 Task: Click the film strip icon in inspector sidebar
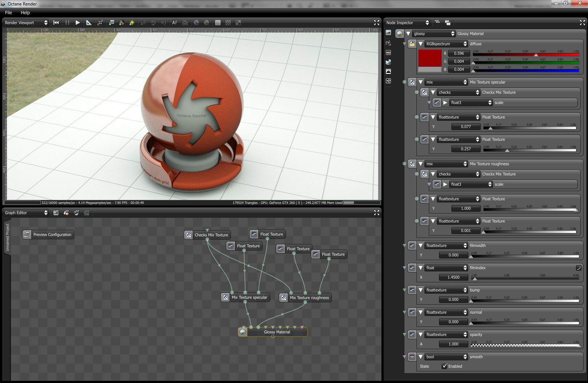388,53
